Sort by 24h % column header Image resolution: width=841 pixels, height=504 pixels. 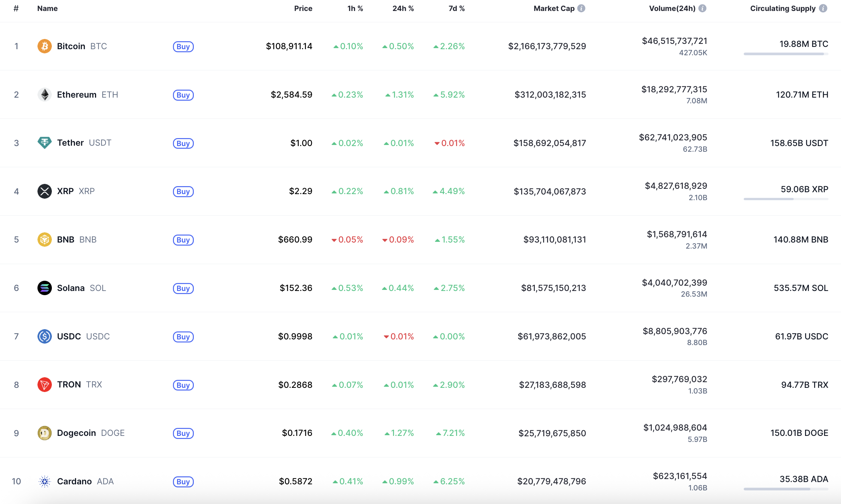pyautogui.click(x=403, y=8)
